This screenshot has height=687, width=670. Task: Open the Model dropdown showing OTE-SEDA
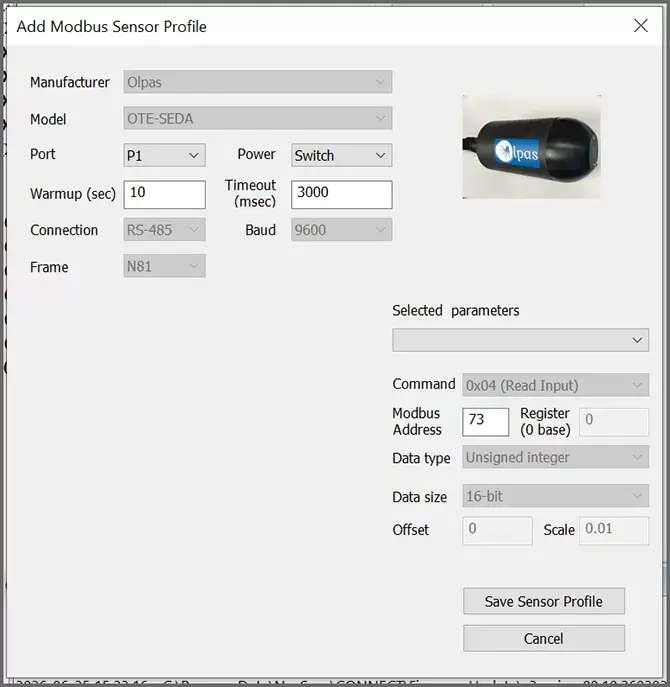click(258, 118)
